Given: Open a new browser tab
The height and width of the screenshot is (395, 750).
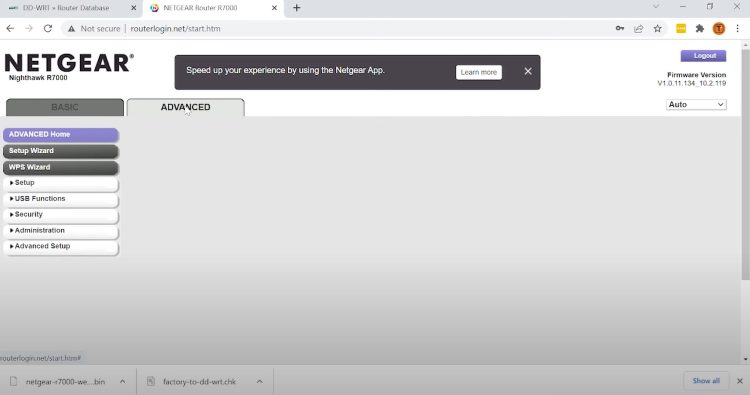Looking at the screenshot, I should (x=297, y=8).
